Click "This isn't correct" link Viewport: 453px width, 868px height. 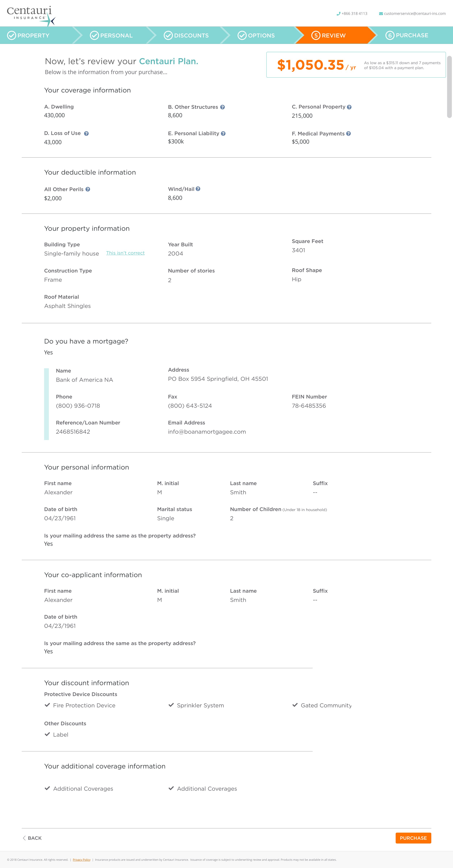tap(125, 253)
